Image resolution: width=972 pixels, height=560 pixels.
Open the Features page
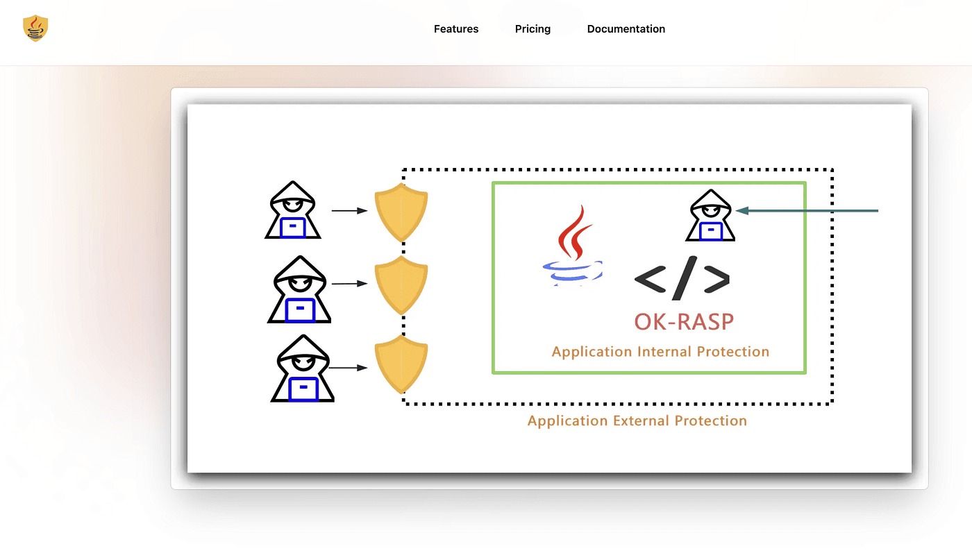(456, 29)
